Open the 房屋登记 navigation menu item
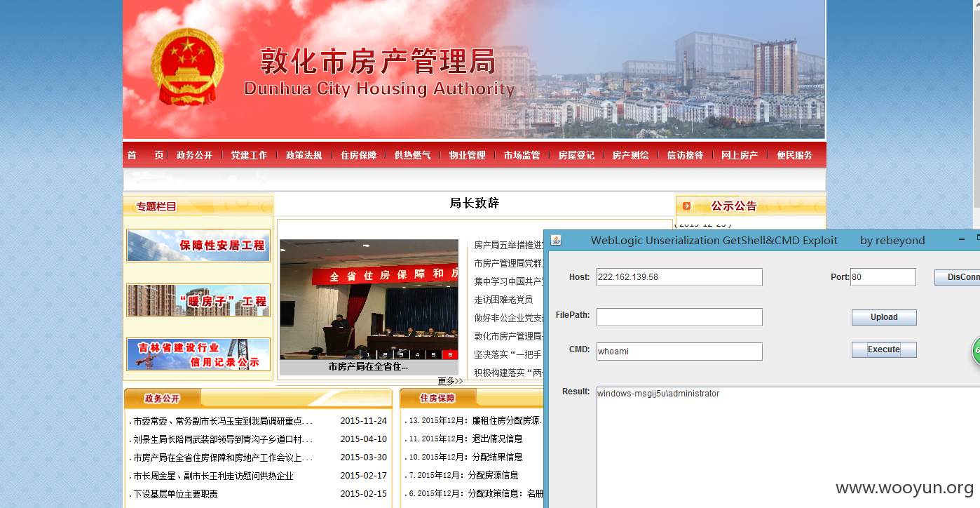980x508 pixels. point(576,155)
